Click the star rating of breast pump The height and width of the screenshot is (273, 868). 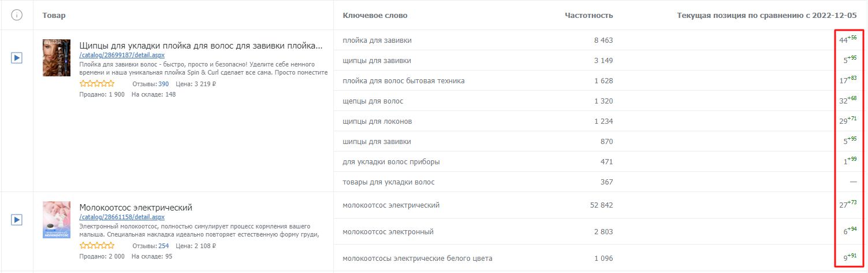[97, 246]
